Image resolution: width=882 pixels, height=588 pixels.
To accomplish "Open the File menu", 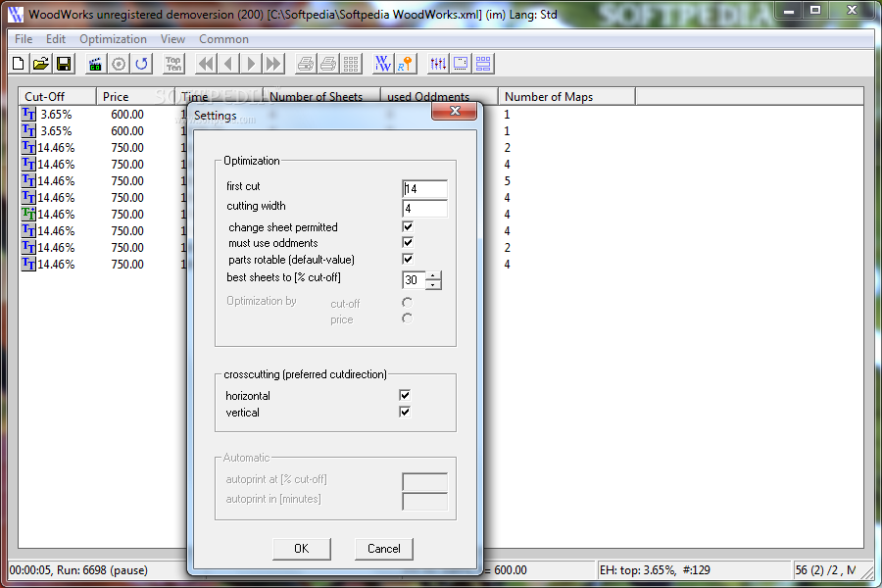I will click(24, 39).
